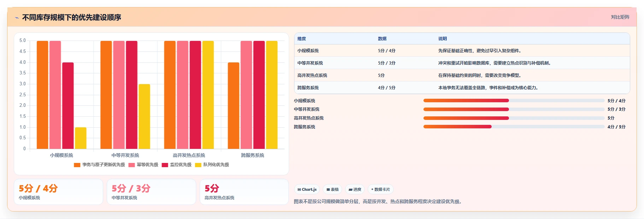Click the description 在保持基础约束的同时，需要改变竞争模型。
Viewport: 644px width, 219px height.
click(481, 75)
